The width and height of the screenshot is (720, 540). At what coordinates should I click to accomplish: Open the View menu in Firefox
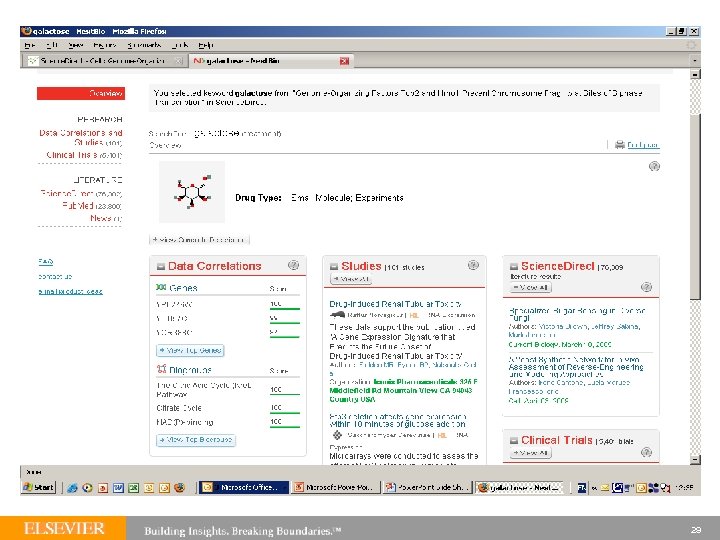coord(75,45)
